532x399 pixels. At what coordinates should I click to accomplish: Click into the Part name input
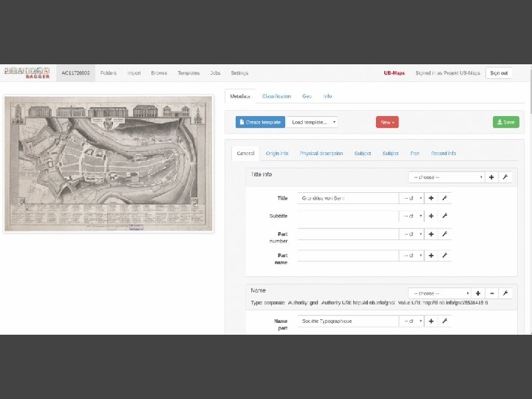[x=348, y=256]
